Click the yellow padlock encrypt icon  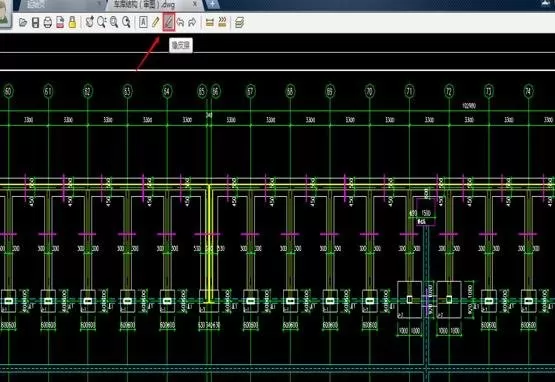click(x=72, y=22)
